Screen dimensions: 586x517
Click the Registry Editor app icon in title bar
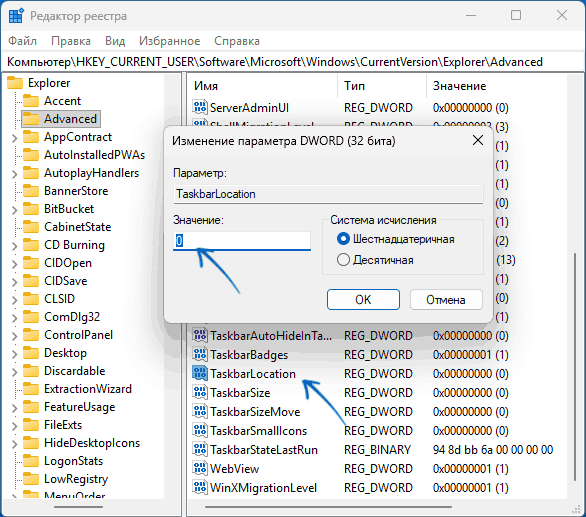pos(16,16)
